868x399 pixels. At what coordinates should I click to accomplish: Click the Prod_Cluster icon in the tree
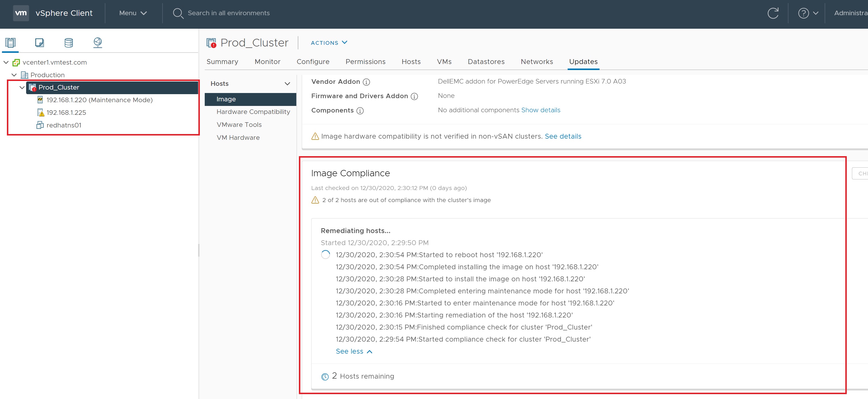click(32, 87)
